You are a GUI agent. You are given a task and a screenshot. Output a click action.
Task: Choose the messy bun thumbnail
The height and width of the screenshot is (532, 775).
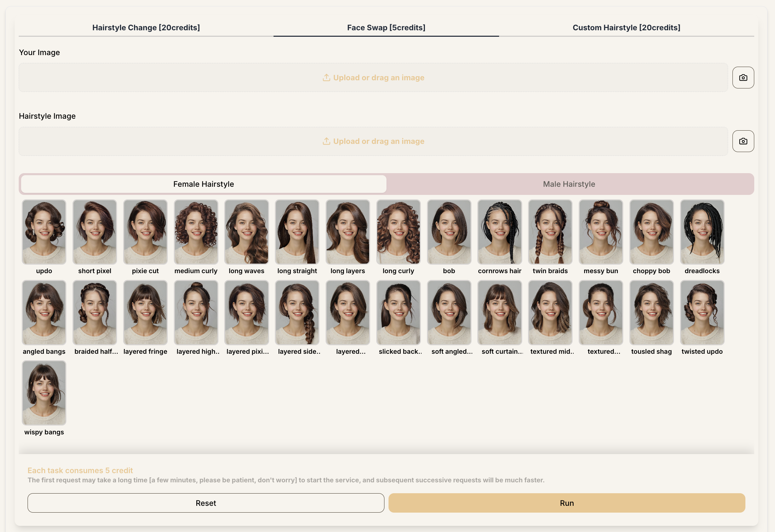pos(601,232)
